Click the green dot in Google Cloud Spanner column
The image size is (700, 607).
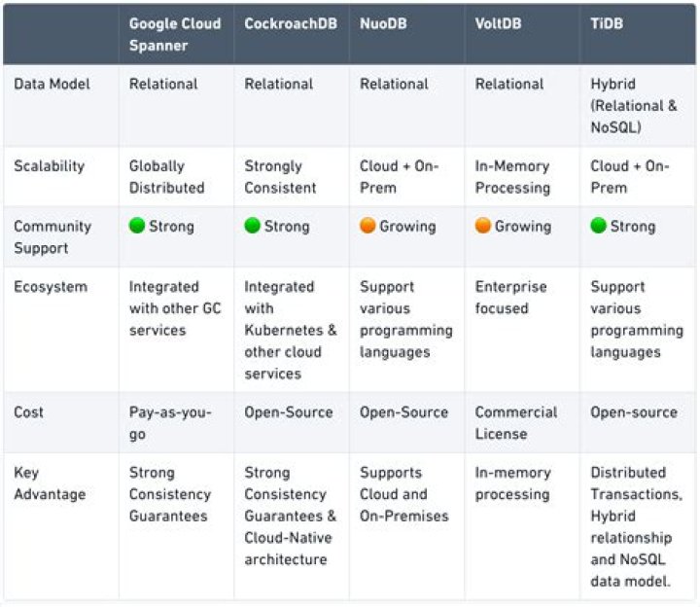(137, 226)
